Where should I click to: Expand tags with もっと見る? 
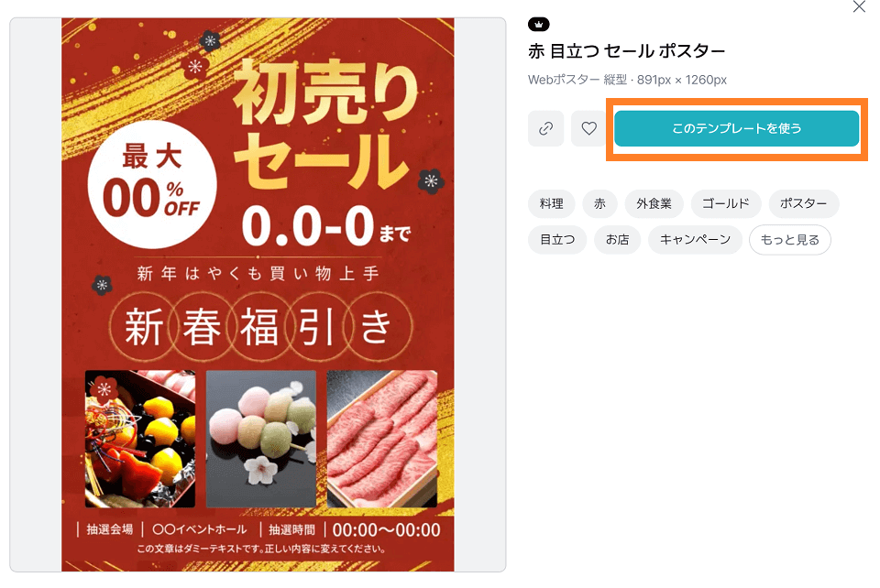[x=790, y=240]
